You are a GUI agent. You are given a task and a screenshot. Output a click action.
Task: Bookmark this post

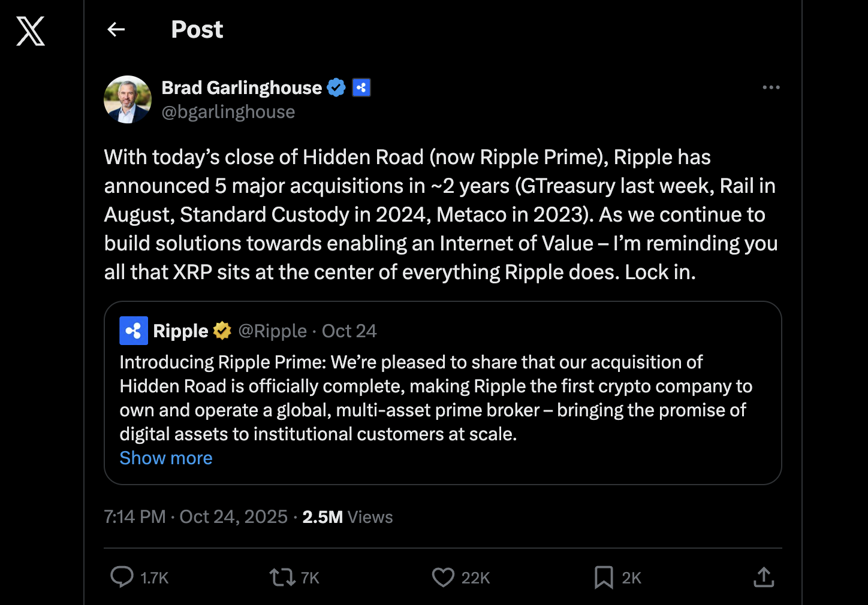(604, 577)
